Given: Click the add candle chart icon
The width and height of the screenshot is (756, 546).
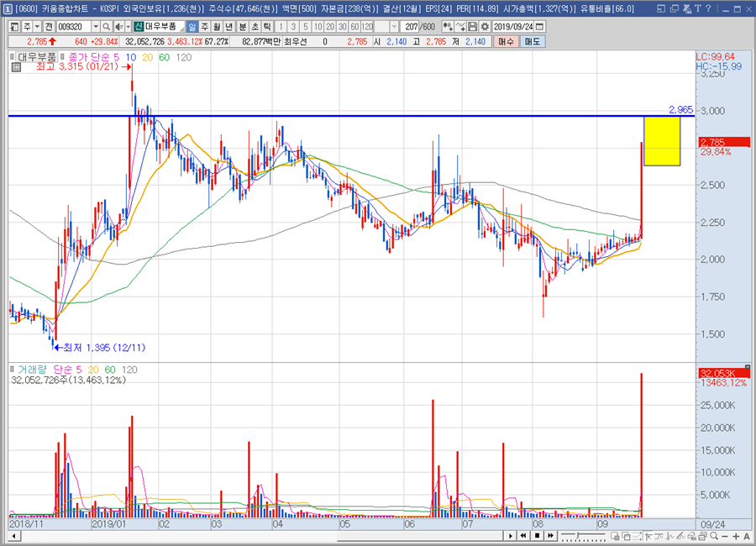Looking at the screenshot, I should [448, 27].
